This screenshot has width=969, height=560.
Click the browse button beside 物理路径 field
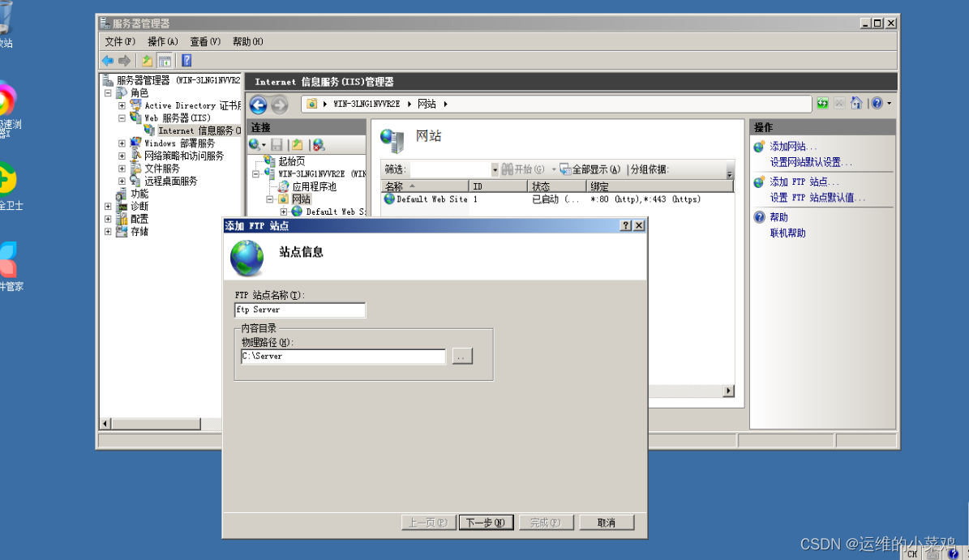[461, 356]
